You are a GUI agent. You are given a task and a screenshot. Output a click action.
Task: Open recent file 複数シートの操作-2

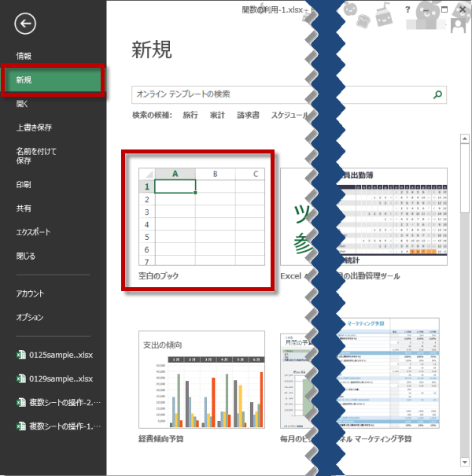65,402
